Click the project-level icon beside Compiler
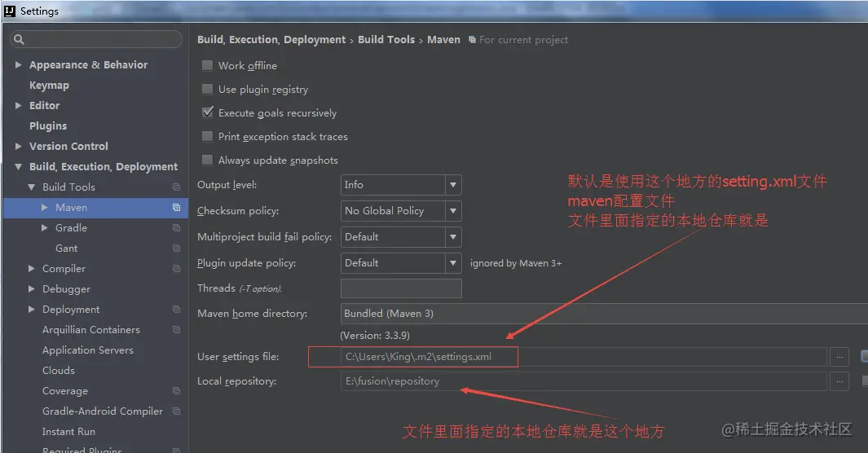The width and height of the screenshot is (868, 453). 176,269
